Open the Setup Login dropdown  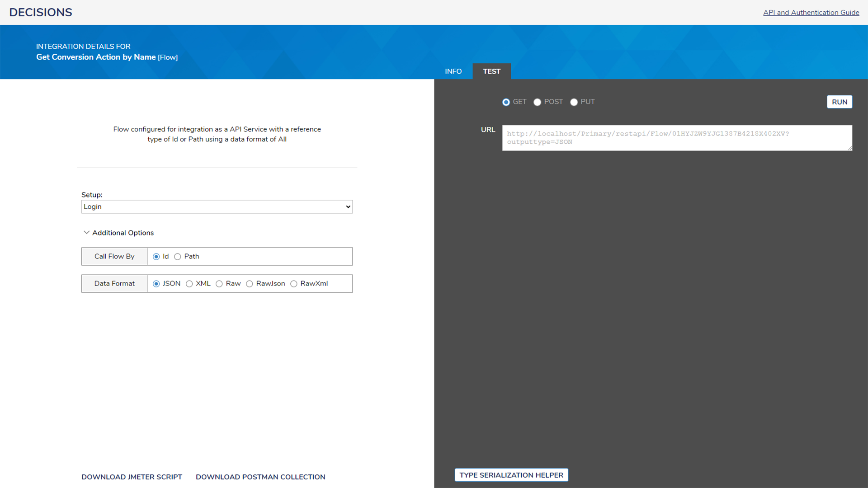click(x=217, y=206)
